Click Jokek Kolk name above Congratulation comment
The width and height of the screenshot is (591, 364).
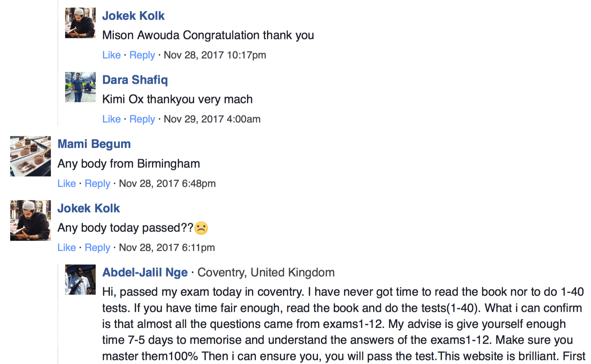[133, 16]
